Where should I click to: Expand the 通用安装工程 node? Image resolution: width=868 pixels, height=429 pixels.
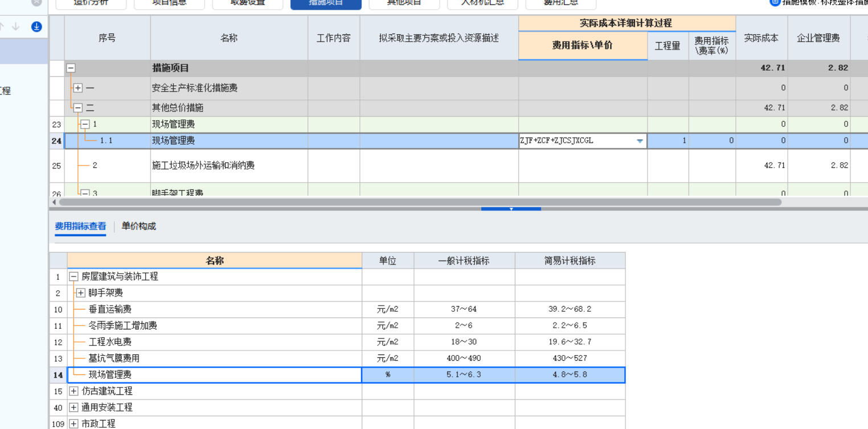72,407
